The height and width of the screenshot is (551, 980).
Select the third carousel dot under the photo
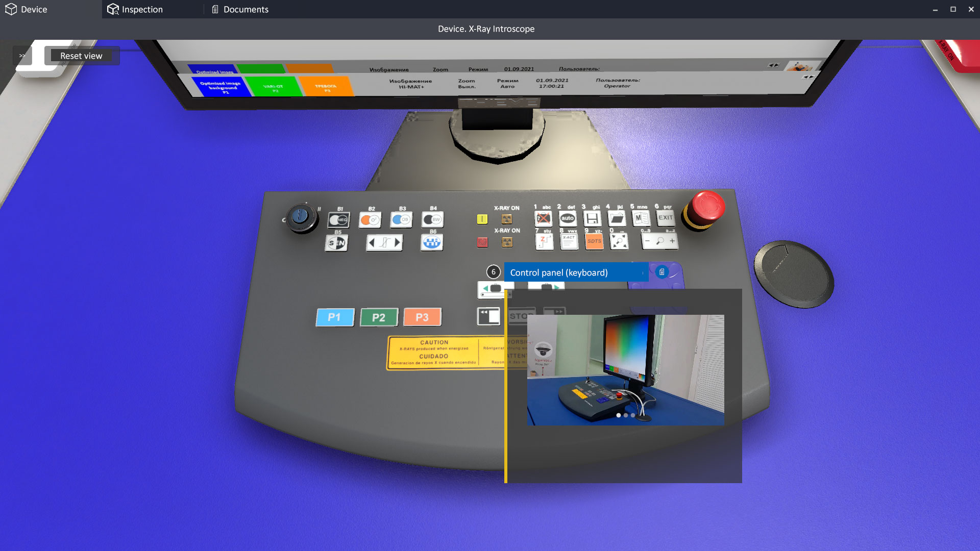[633, 415]
